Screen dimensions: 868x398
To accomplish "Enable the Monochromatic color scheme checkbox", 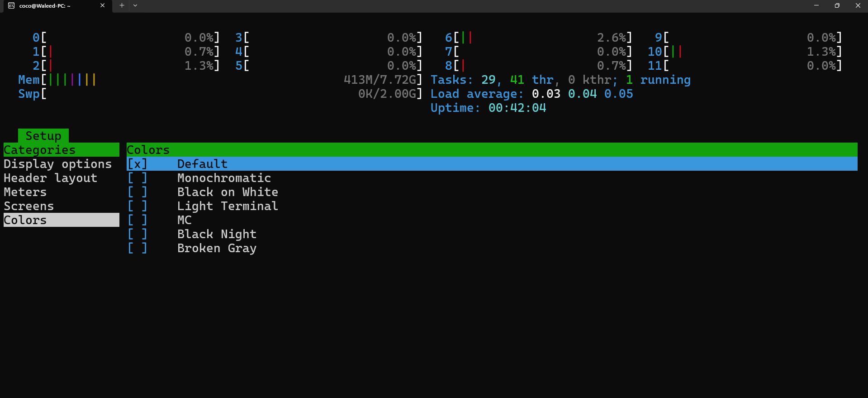I will (x=138, y=178).
